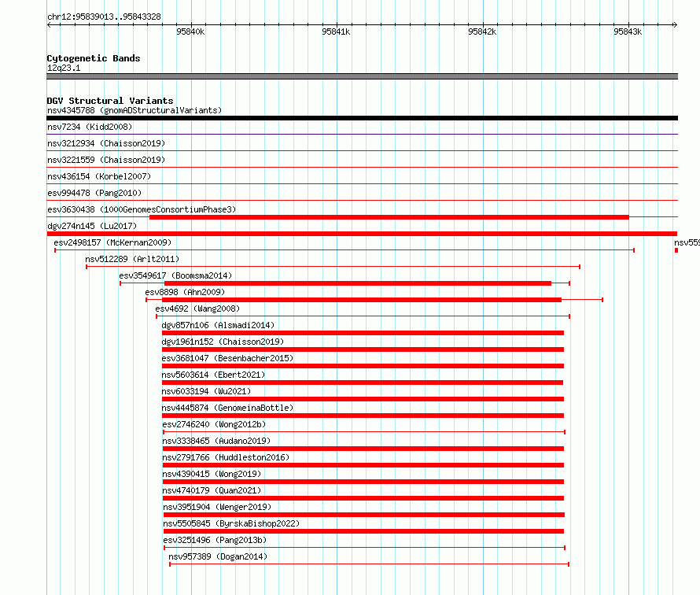Click the ruler's right arrow end
The height and width of the screenshot is (595, 700).
675,25
